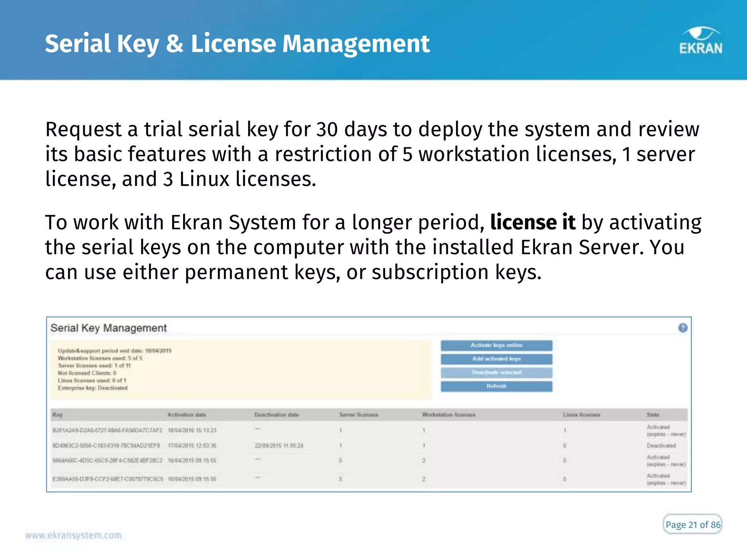Select the key row starting with 8D4963C2
This screenshot has height=560, width=747.
369,446
